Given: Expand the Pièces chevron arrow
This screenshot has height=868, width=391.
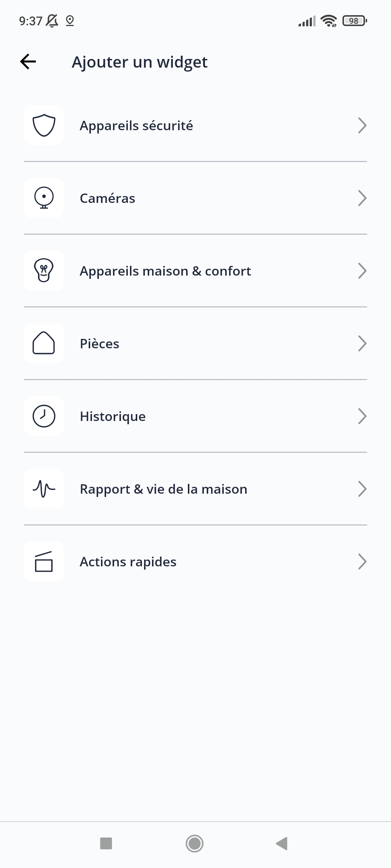Looking at the screenshot, I should pos(362,344).
